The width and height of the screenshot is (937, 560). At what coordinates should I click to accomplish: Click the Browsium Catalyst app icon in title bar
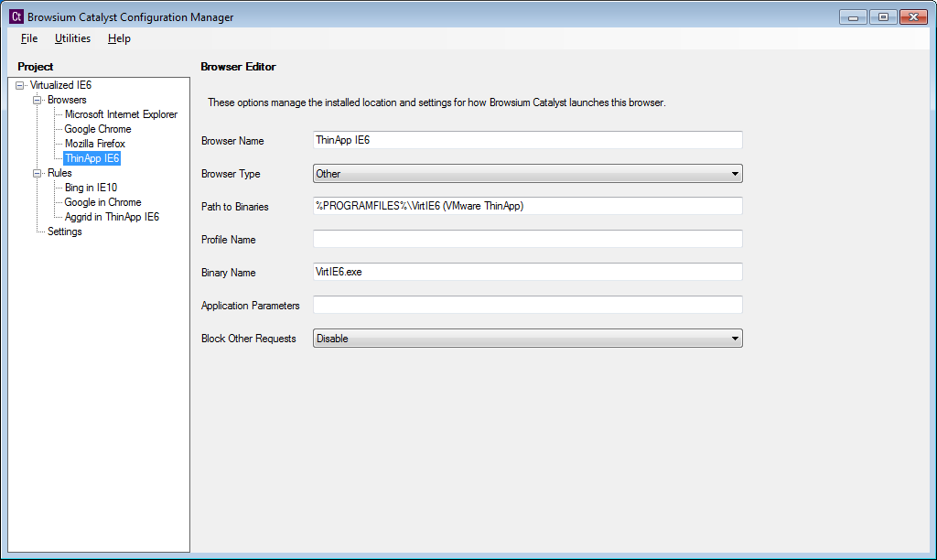[x=16, y=16]
